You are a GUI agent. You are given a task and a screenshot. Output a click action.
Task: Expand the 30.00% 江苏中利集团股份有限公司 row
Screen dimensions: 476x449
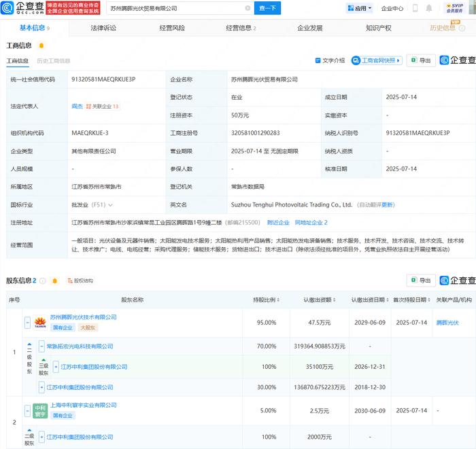coord(41,387)
